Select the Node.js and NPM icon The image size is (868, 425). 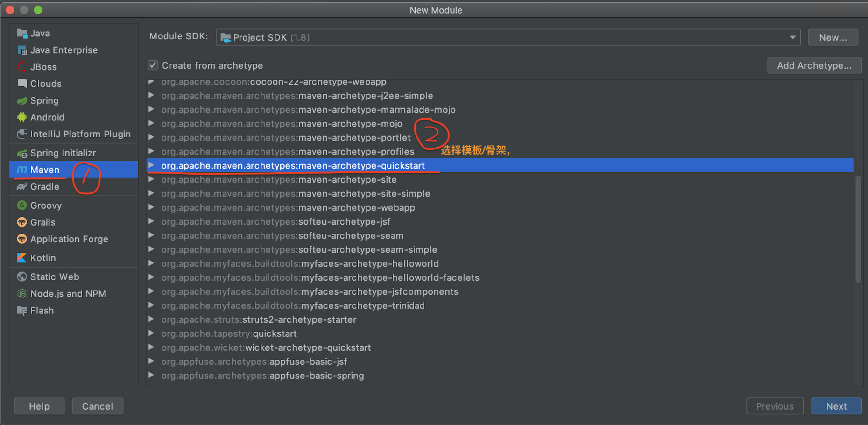coord(22,294)
